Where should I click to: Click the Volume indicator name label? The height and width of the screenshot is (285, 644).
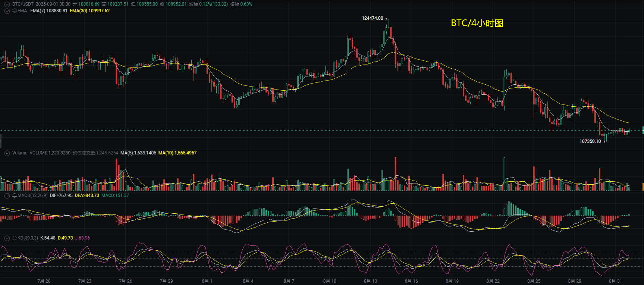click(20, 153)
